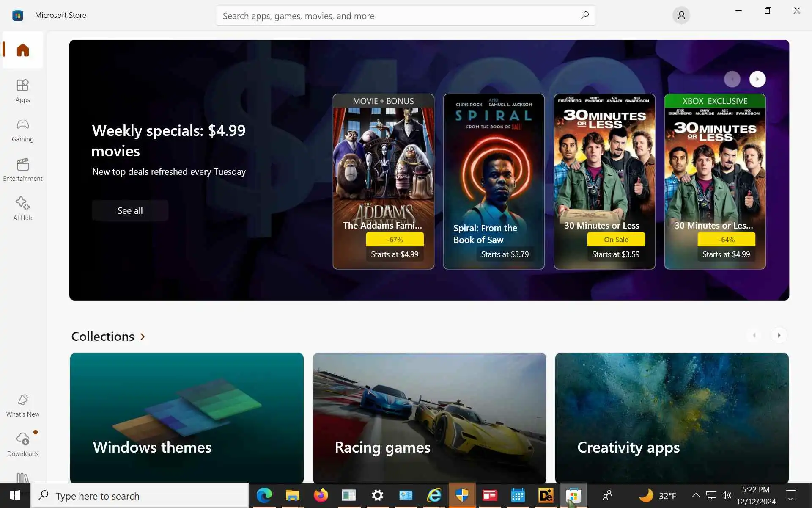
Task: Open Spiral: From the Book of Saw
Action: pos(494,181)
